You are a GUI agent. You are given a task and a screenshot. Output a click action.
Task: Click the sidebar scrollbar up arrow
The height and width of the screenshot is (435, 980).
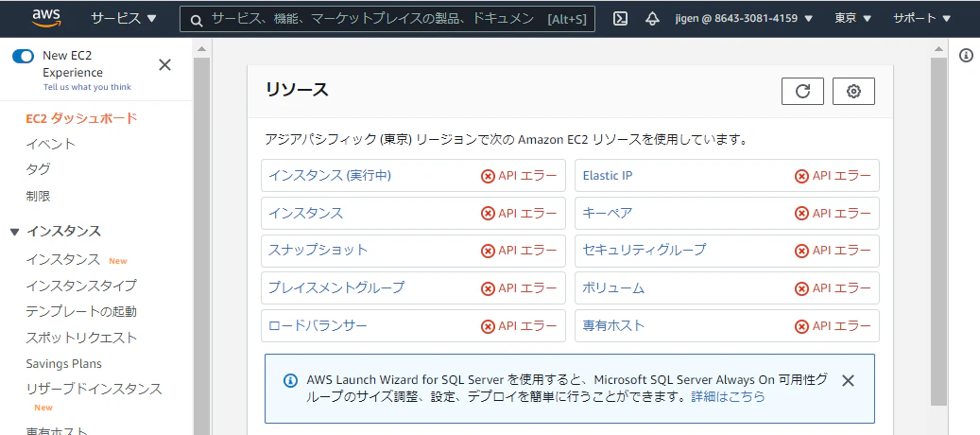click(x=201, y=48)
